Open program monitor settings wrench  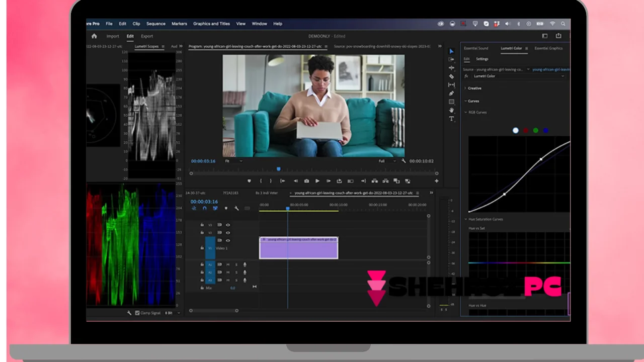(404, 161)
